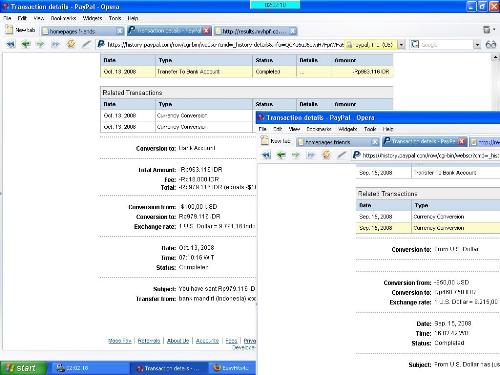Open the Help menu in the back Opera window
The image size is (500, 375).
coord(133,18)
